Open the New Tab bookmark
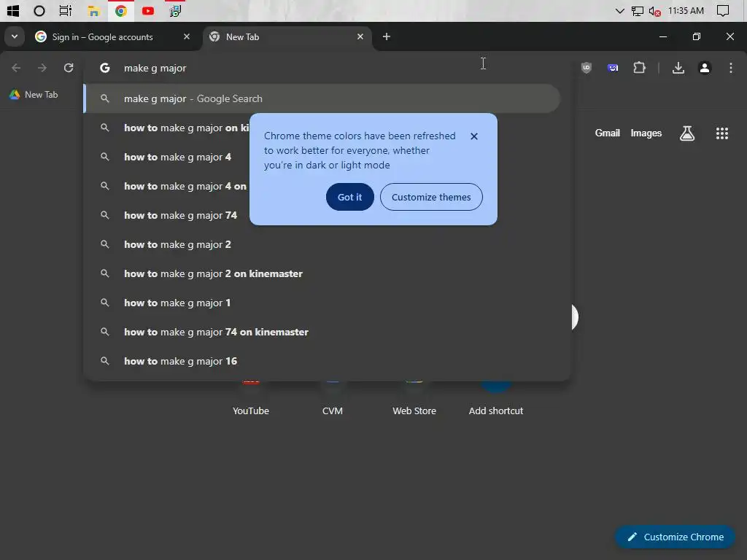 point(34,95)
